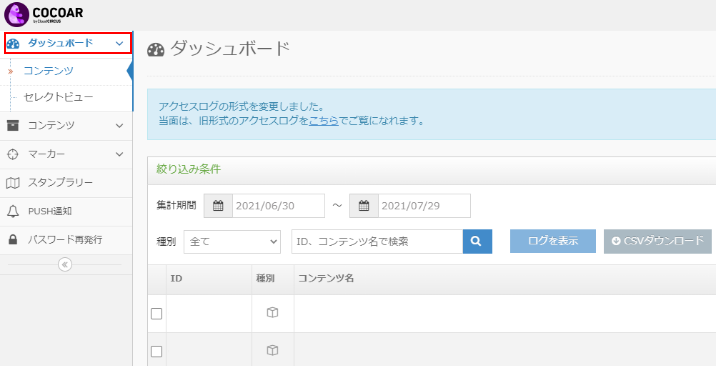Expand the マーカー menu chevron
716x366 pixels.
pos(119,154)
